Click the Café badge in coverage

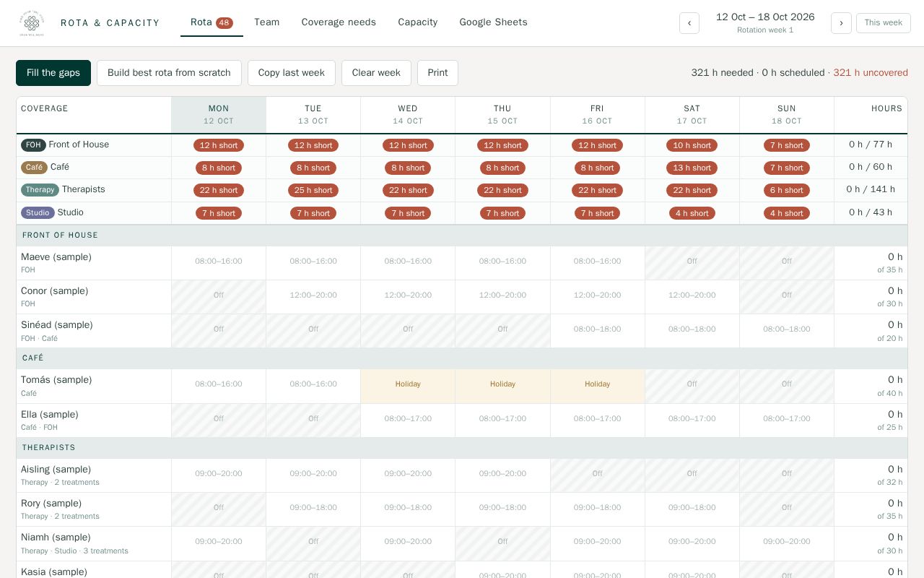coord(34,168)
